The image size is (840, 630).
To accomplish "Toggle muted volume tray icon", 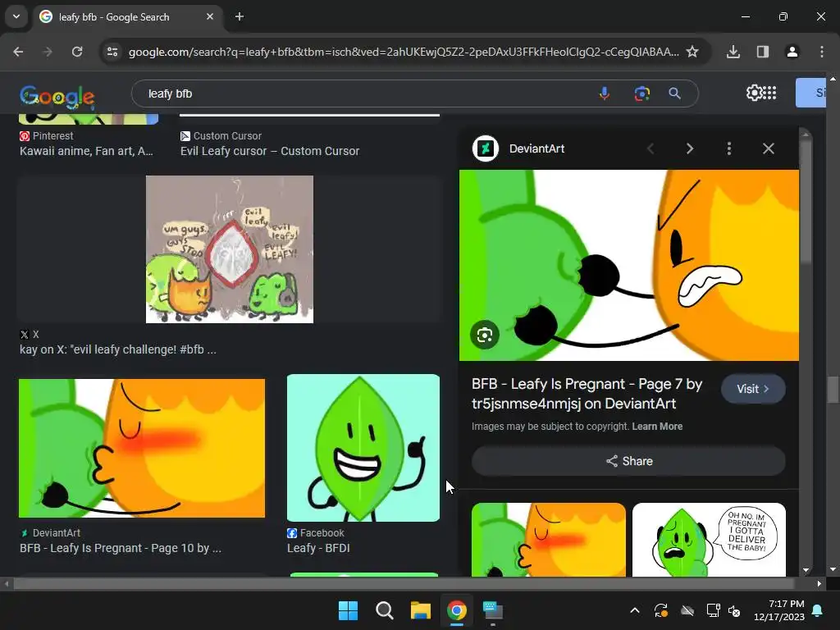I will [734, 610].
